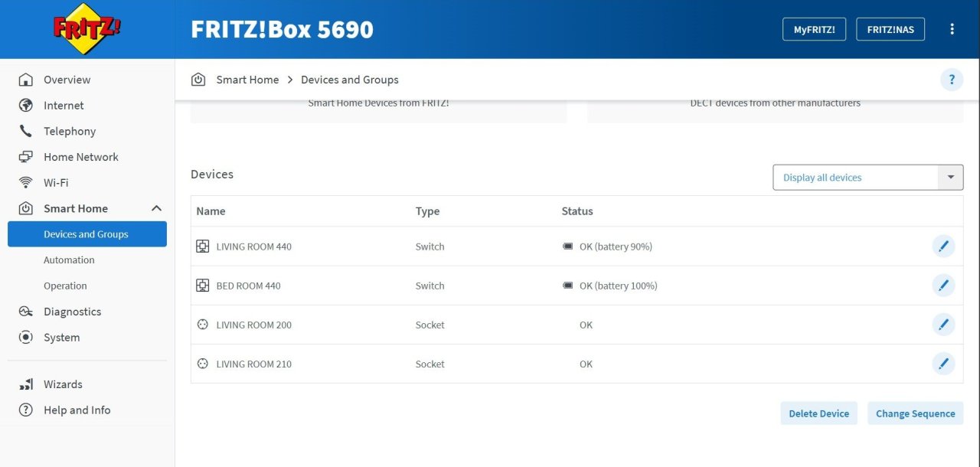Click the Smart Home sidebar icon
Image resolution: width=980 pixels, height=467 pixels.
click(26, 208)
